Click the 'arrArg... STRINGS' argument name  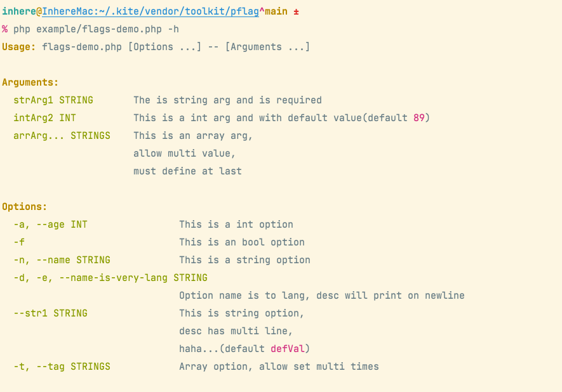pos(62,136)
